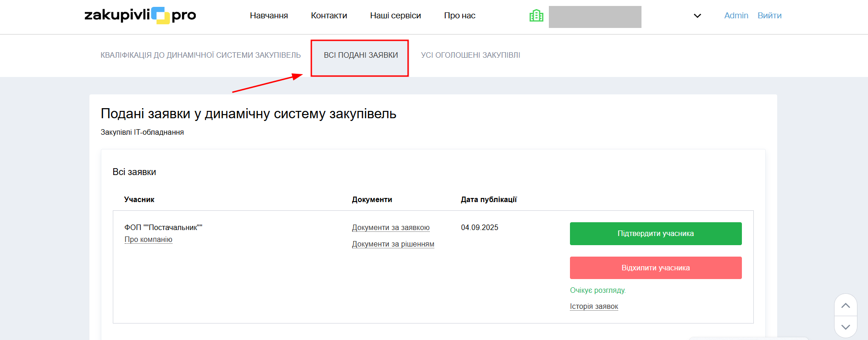This screenshot has width=868, height=340.
Task: Open the Наші сервіси menu
Action: [x=395, y=16]
